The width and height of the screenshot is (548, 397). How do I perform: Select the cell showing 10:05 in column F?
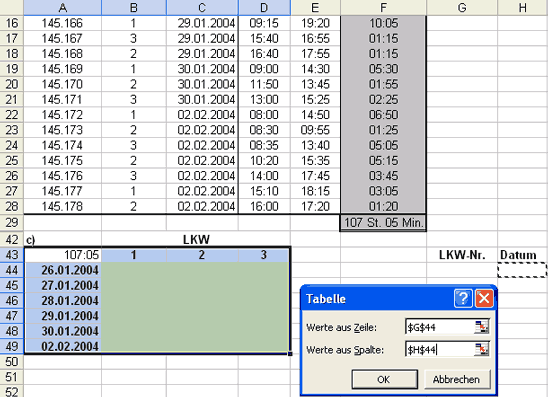pyautogui.click(x=383, y=23)
